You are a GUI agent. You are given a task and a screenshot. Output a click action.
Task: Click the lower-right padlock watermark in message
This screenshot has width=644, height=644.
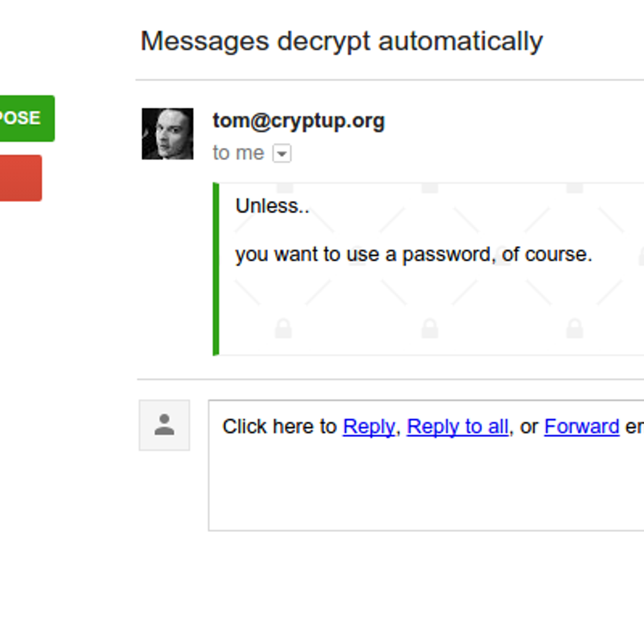575,328
